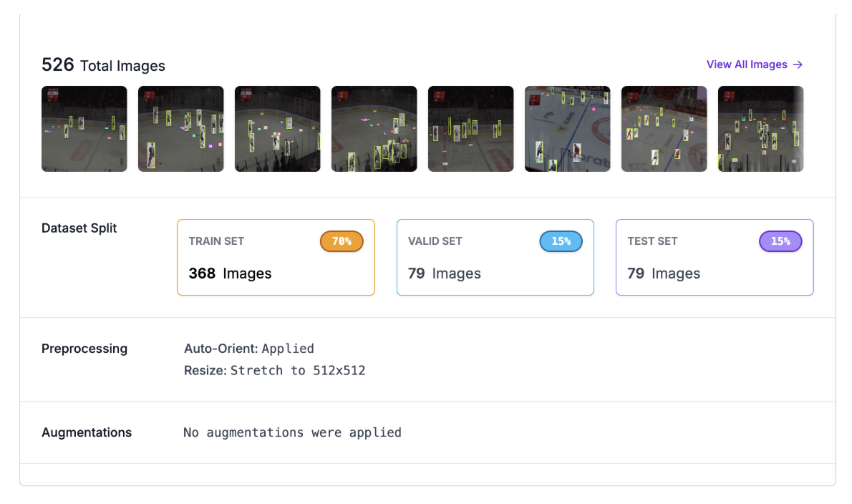Click the purple 15% Test Set badge
Screen dimensions: 852x504
coord(780,241)
